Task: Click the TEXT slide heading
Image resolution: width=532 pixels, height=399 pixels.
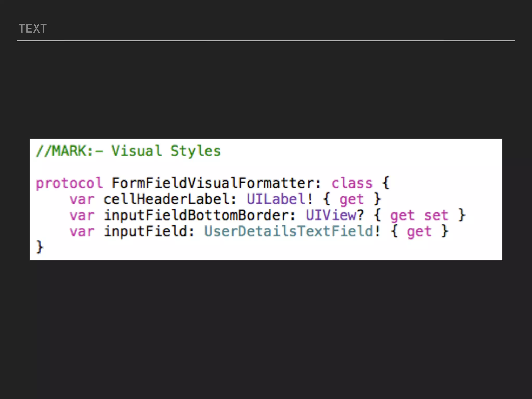Action: coord(33,29)
